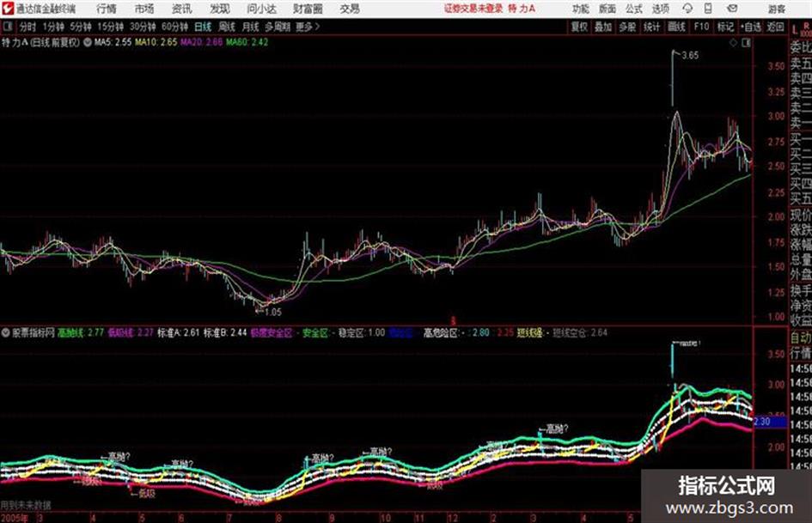812x523 pixels.
Task: Switch to the 1分钟 period tab
Action: coord(52,27)
